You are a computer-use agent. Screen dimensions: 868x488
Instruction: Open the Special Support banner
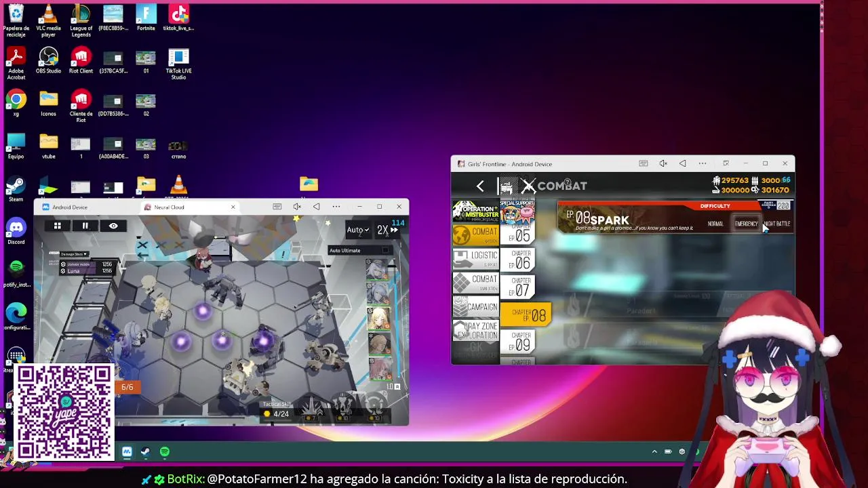pyautogui.click(x=517, y=211)
